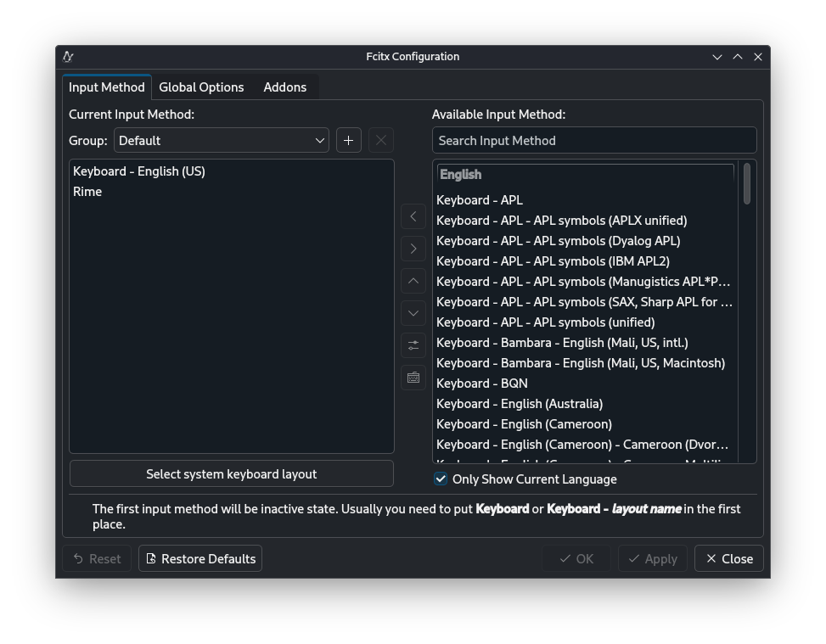This screenshot has width=826, height=644.
Task: Toggle Only Show Current Language checkbox
Action: pyautogui.click(x=441, y=479)
